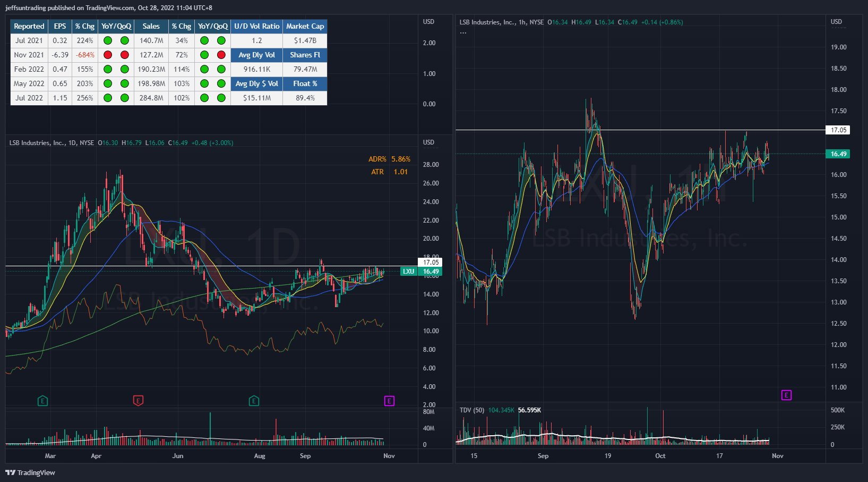
Task: Click the green 16.49 price tag on daily chart
Action: coord(431,272)
